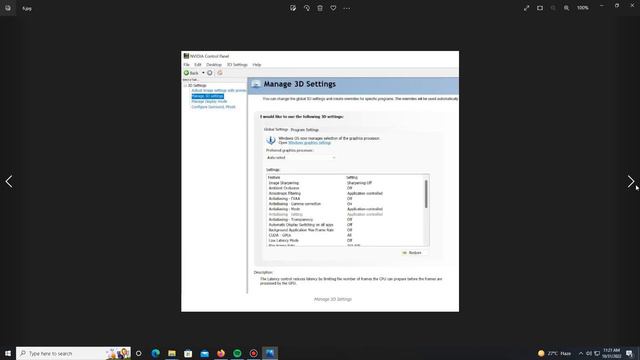Add photo to favorites with heart icon
This screenshot has height=360, width=640.
[333, 8]
